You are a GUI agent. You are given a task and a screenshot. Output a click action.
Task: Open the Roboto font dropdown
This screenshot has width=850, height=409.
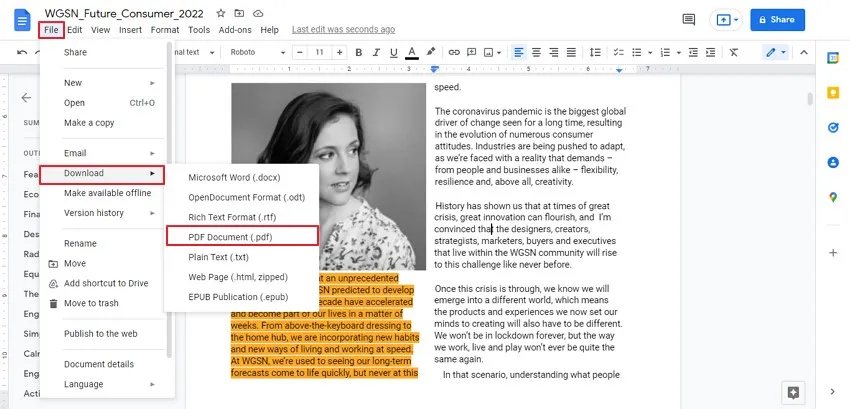click(x=257, y=53)
